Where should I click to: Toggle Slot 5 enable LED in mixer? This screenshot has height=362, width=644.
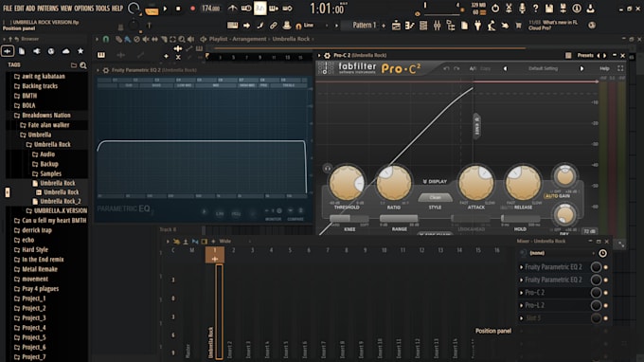coord(606,318)
